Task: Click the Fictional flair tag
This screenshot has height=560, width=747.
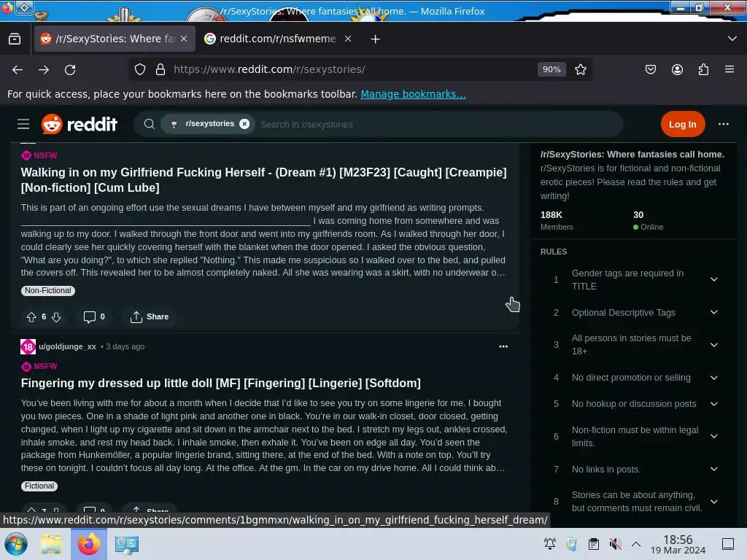Action: [x=39, y=486]
